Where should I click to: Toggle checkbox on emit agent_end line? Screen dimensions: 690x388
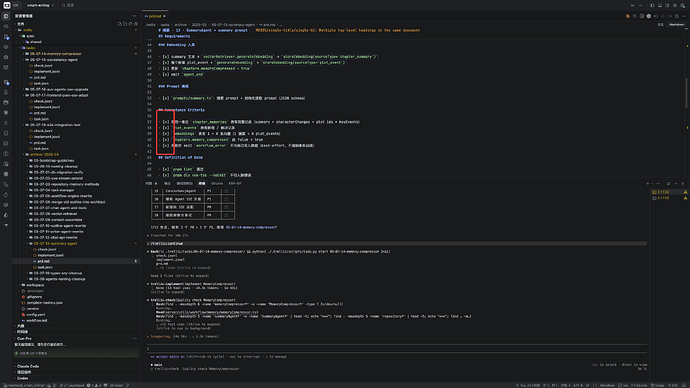pos(165,74)
